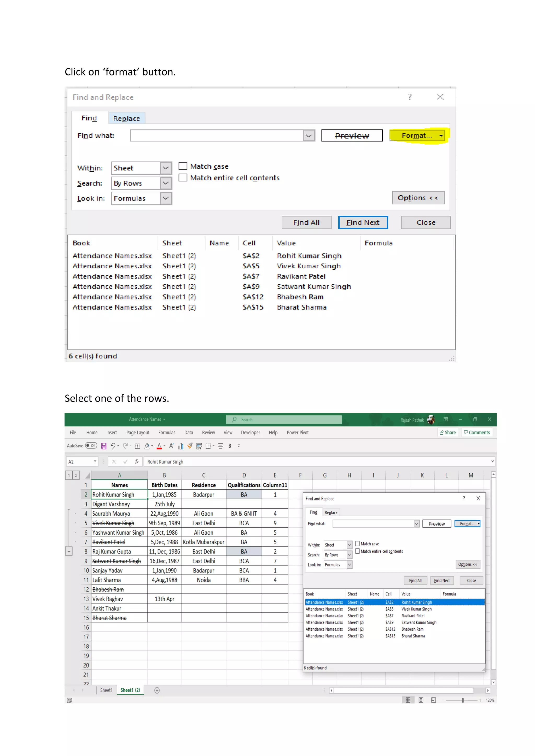Click the Excel horizontal scrollbar
Image resolution: width=535 pixels, height=756 pixels.
404,690
